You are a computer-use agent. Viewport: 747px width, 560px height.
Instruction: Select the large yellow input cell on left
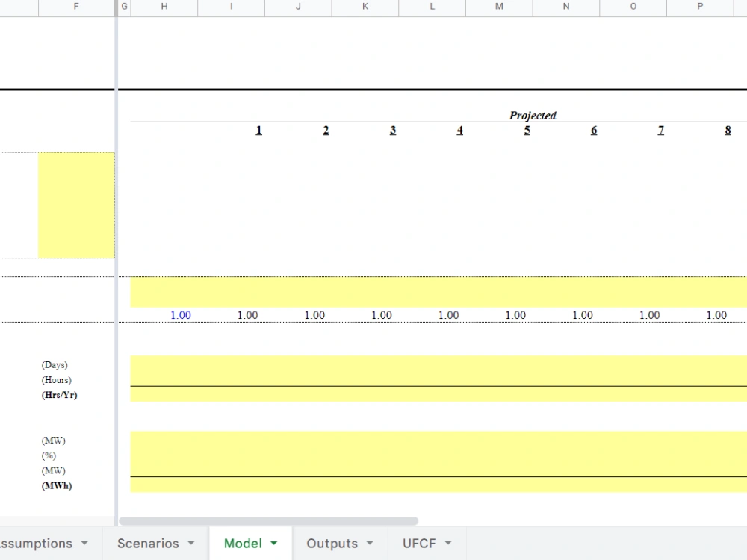coord(75,204)
